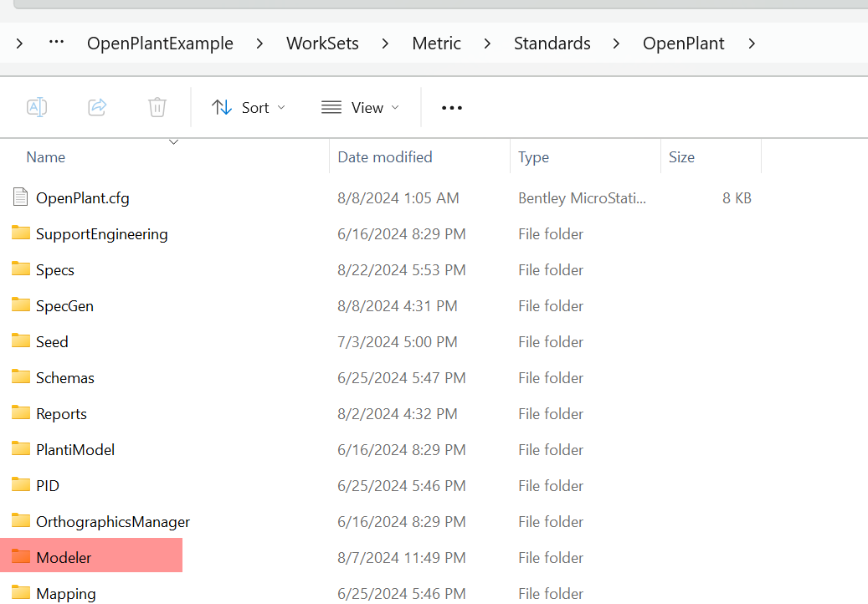The height and width of the screenshot is (604, 868).
Task: Open the Sort dropdown menu
Action: [x=249, y=108]
